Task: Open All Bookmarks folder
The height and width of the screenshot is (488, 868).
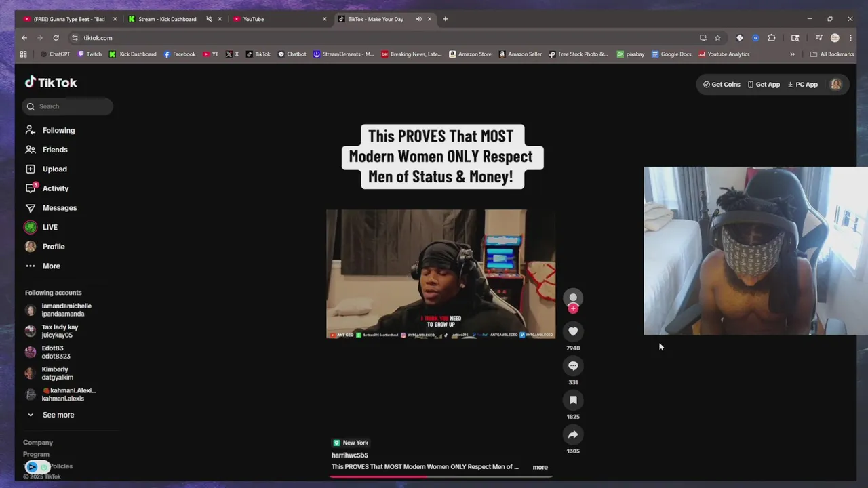Action: pos(831,54)
